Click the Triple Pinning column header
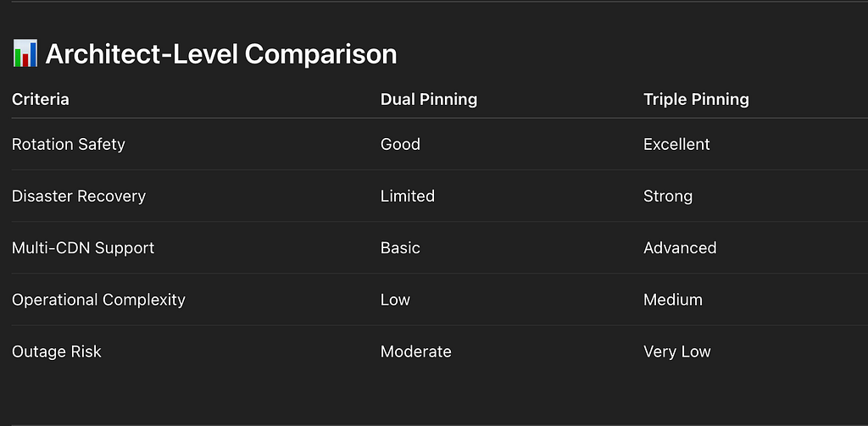 (x=696, y=100)
